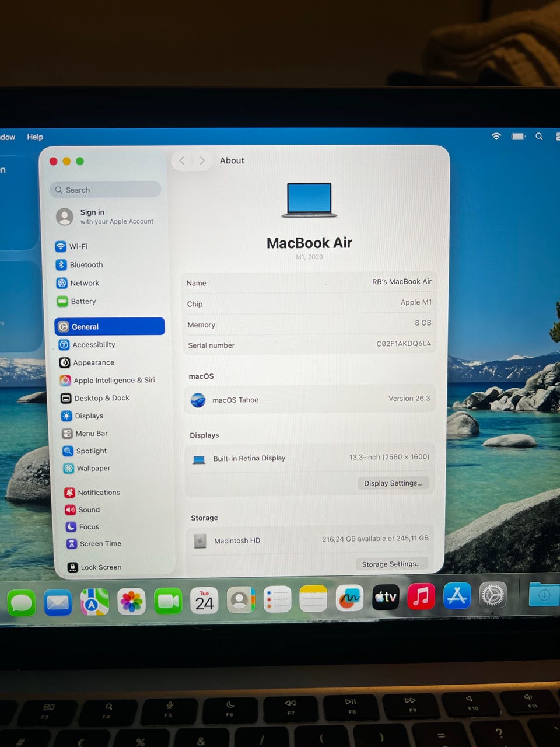This screenshot has height=747, width=560.
Task: Click the Built-in Retina Display row
Action: 310,458
